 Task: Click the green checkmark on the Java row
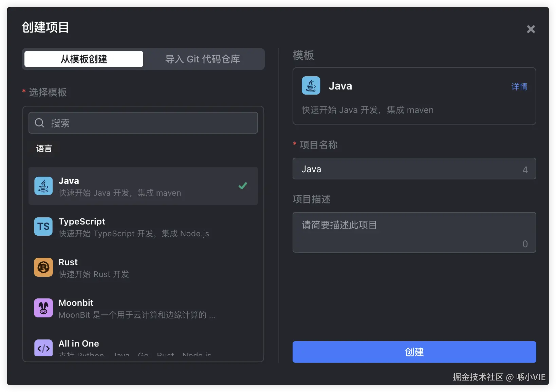[243, 186]
